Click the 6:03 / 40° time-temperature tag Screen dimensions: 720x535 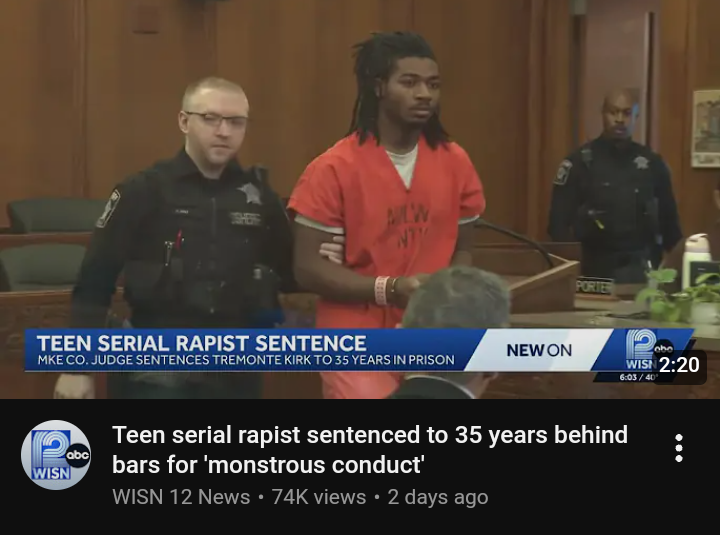(638, 377)
